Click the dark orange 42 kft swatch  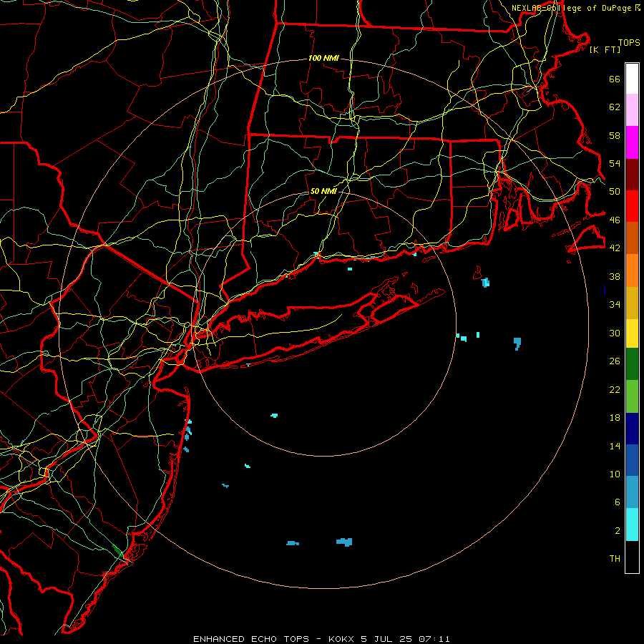632,238
